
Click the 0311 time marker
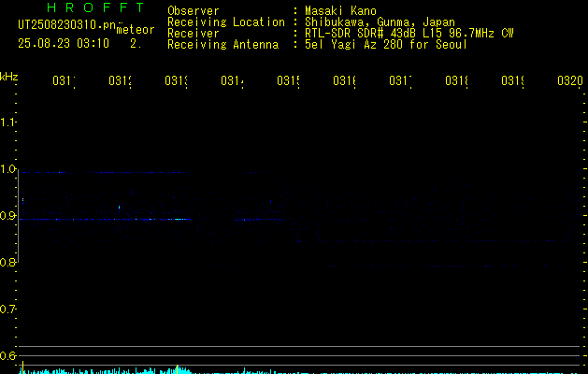64,80
